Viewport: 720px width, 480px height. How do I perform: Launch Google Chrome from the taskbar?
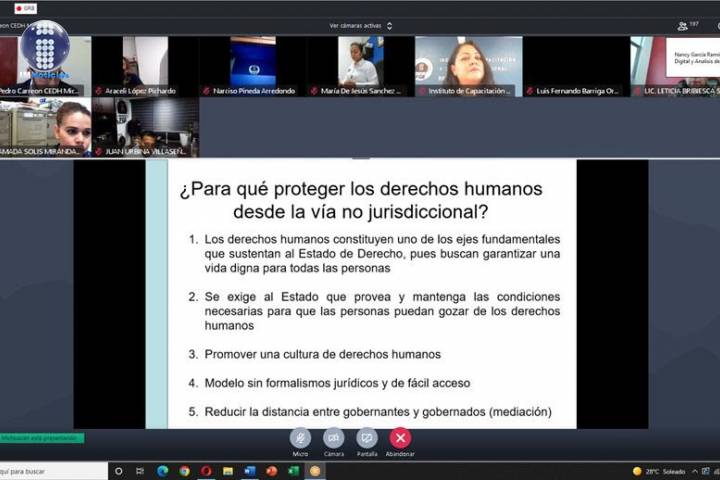185,471
